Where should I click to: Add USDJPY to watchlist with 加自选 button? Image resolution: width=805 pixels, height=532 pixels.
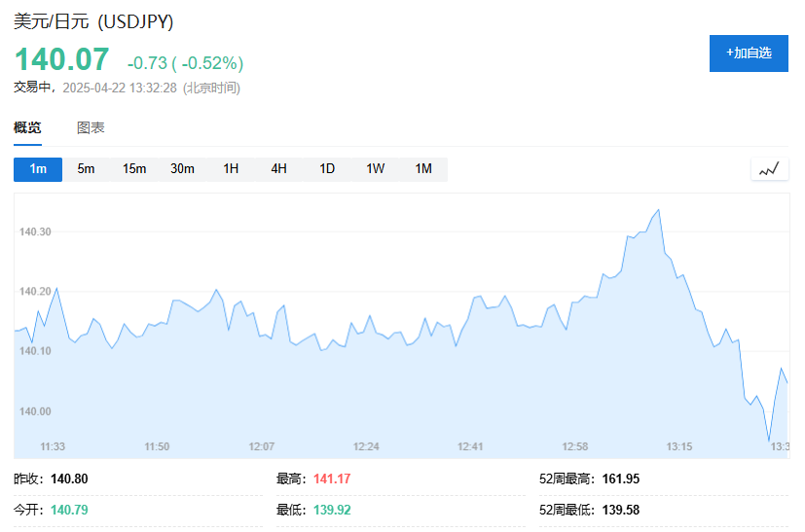tap(749, 53)
